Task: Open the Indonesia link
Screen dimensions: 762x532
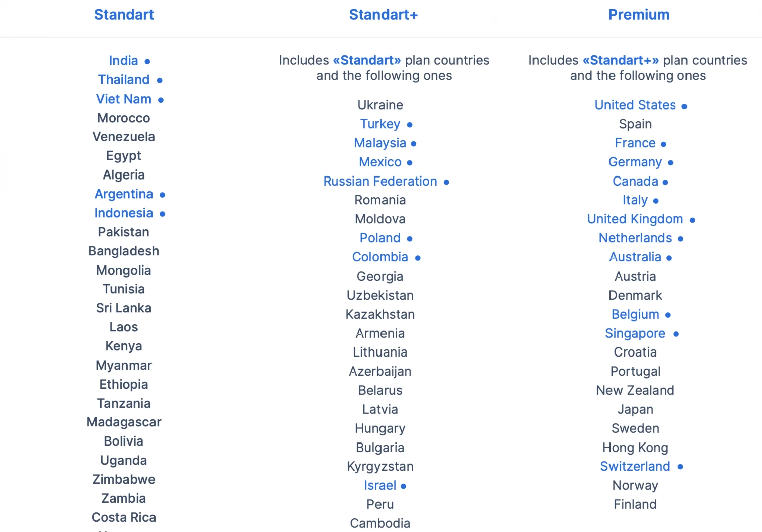Action: pyautogui.click(x=124, y=213)
